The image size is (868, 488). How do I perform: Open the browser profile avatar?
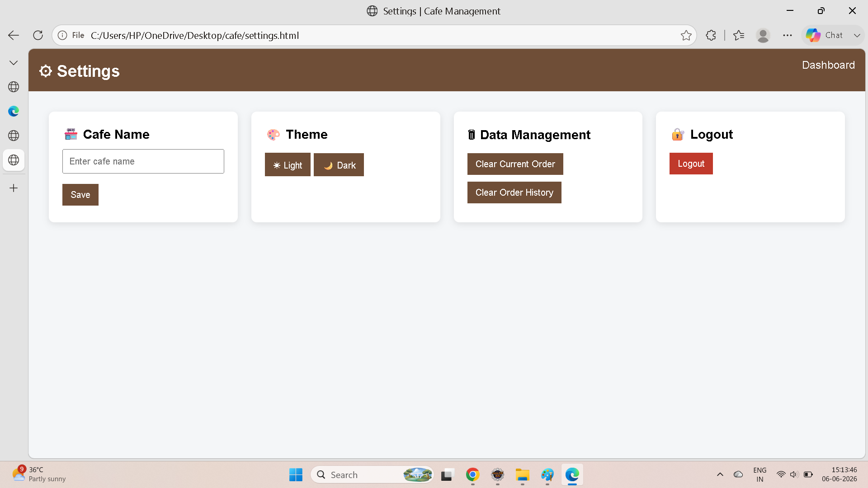[x=763, y=35]
